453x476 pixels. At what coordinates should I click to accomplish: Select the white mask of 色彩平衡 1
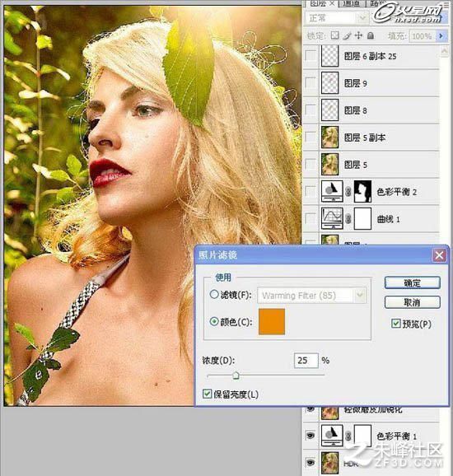[x=363, y=436]
